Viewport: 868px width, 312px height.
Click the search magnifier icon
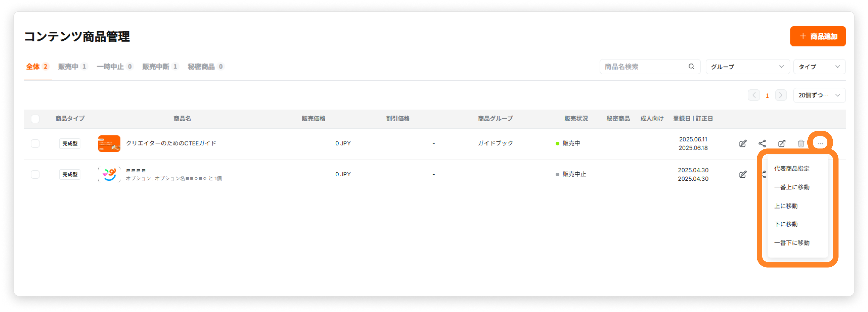tap(691, 66)
